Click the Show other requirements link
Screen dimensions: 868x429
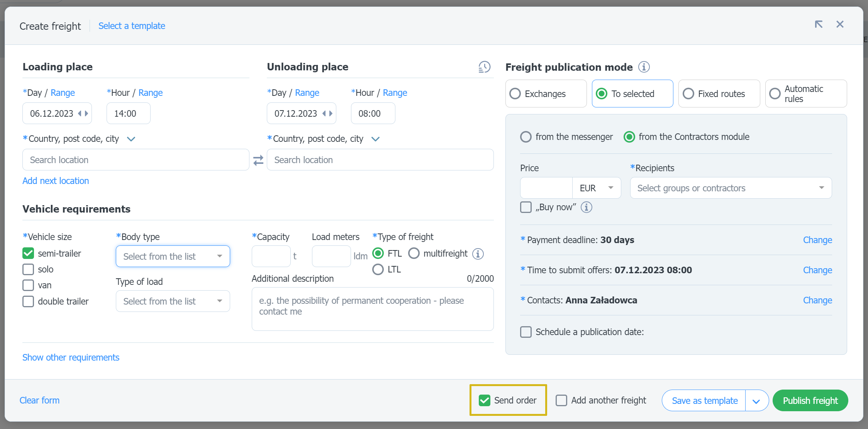tap(71, 357)
